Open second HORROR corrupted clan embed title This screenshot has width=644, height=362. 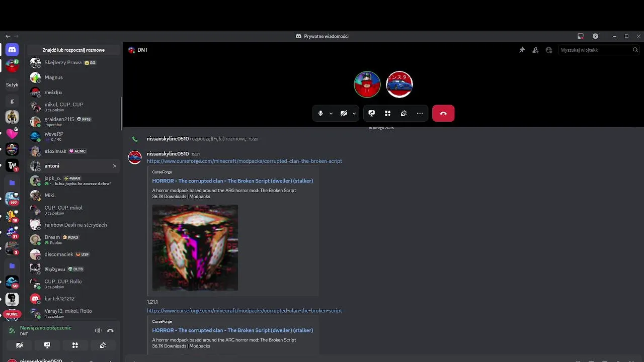pyautogui.click(x=232, y=330)
